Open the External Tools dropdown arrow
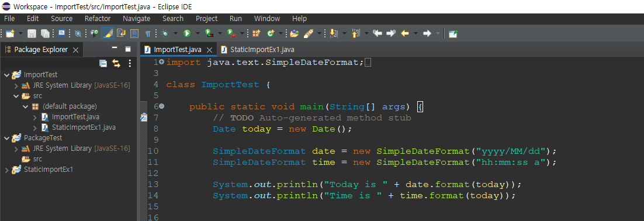The image size is (644, 221). 243,34
